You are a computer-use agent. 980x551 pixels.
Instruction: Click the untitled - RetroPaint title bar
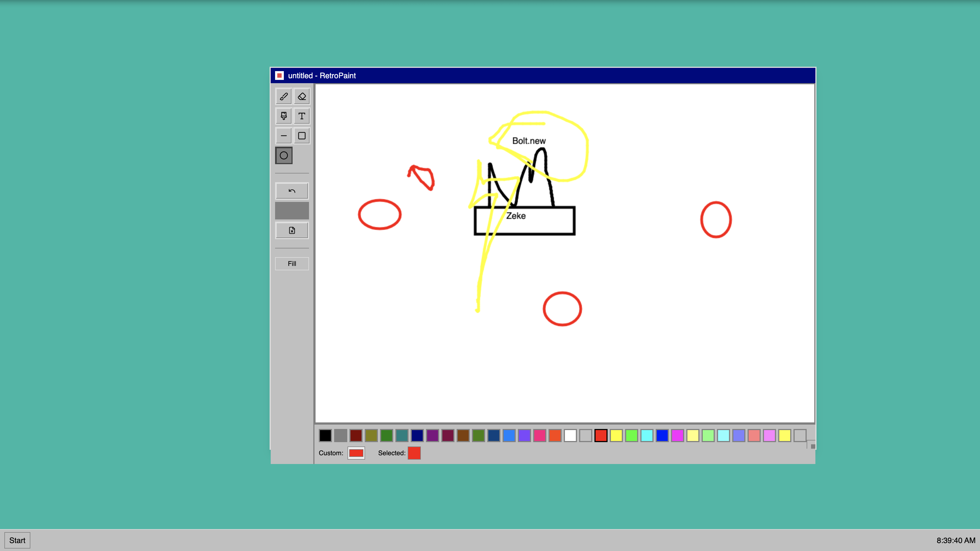pyautogui.click(x=322, y=76)
